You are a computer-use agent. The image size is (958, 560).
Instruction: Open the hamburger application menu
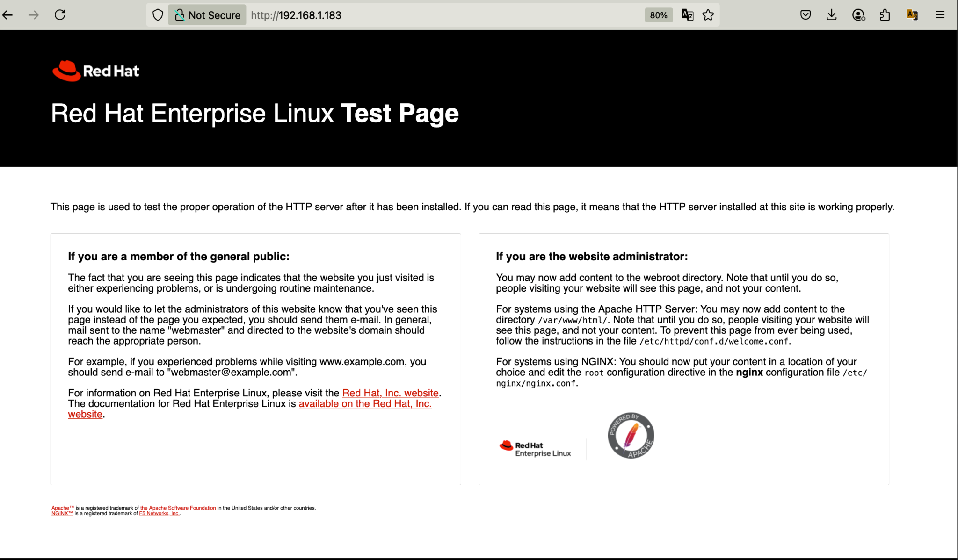(x=940, y=15)
